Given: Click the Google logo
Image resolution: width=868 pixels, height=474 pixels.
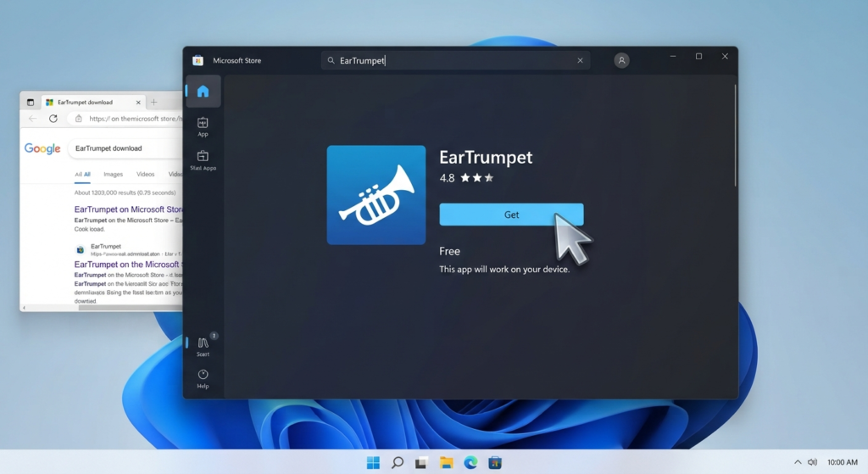Looking at the screenshot, I should tap(42, 148).
